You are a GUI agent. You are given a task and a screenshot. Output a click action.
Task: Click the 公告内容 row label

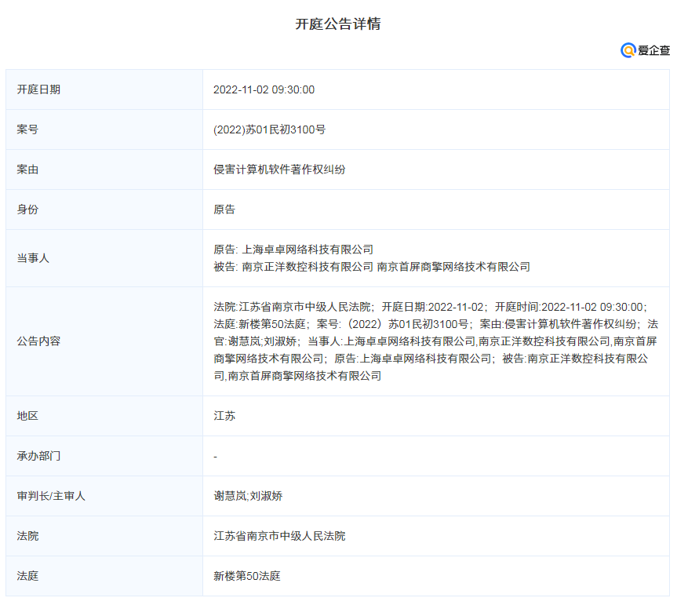(x=38, y=341)
